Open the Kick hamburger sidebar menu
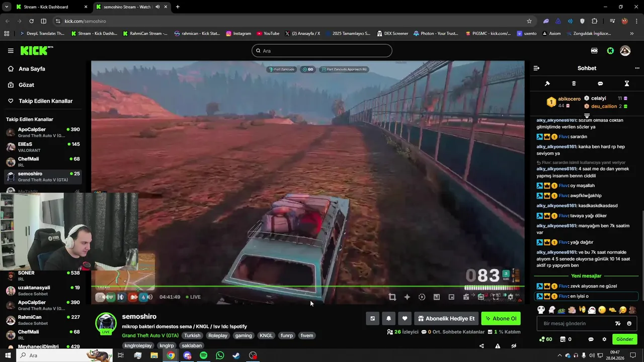 click(11, 51)
